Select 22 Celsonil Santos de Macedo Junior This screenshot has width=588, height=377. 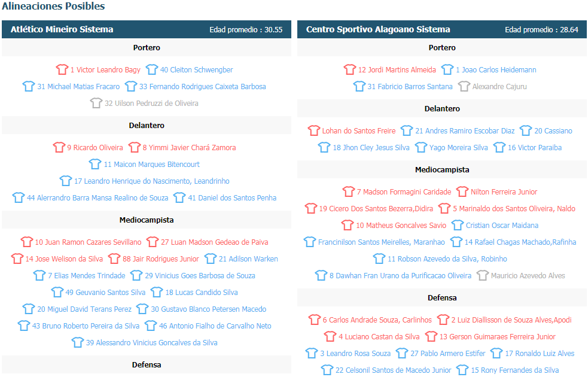click(x=394, y=370)
